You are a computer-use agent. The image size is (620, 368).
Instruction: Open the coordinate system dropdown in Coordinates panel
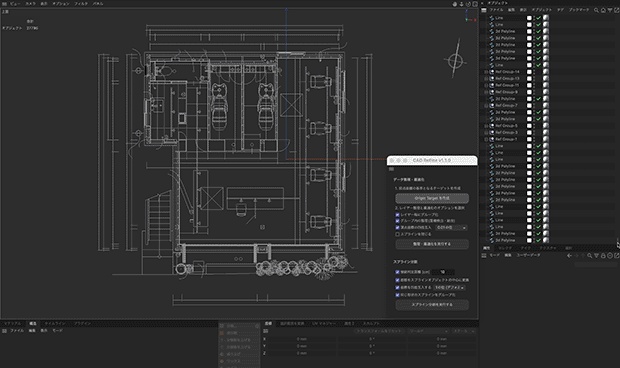[x=429, y=331]
